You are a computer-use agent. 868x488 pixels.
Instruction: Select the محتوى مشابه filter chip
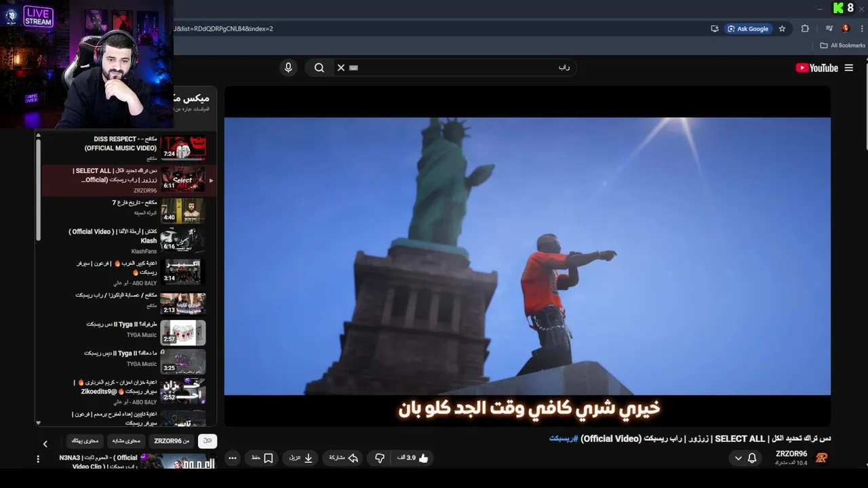coord(125,441)
